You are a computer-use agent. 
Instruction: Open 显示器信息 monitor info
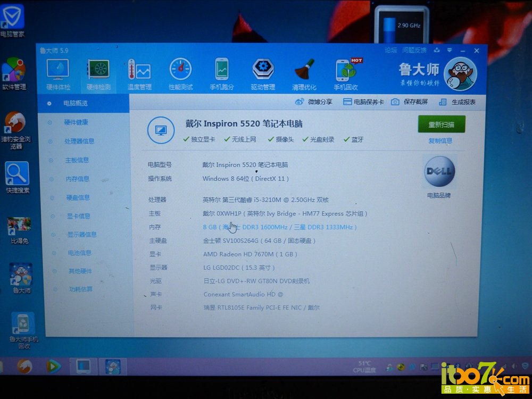82,235
